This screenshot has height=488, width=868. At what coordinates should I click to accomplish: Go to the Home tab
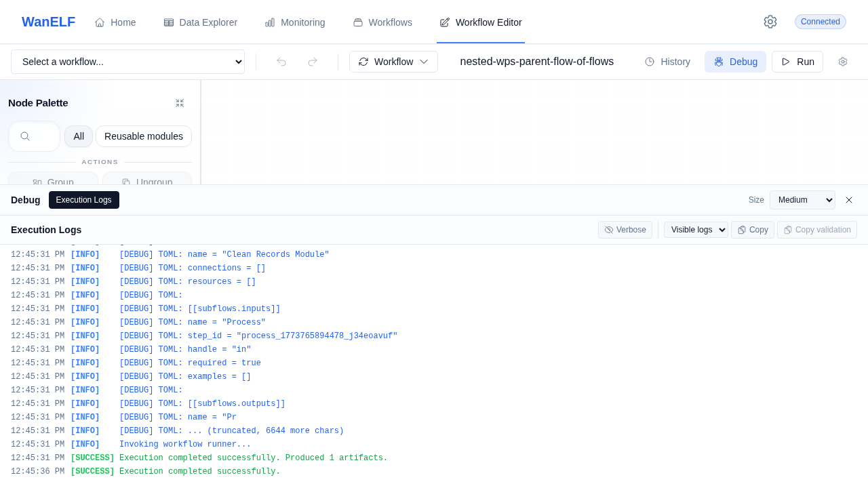(115, 22)
